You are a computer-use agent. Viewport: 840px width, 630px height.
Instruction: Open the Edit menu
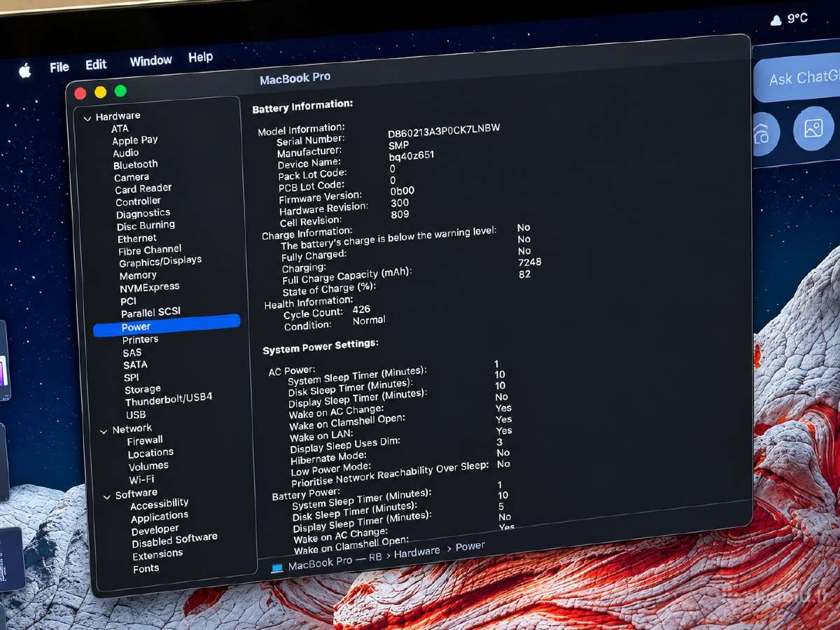coord(96,64)
